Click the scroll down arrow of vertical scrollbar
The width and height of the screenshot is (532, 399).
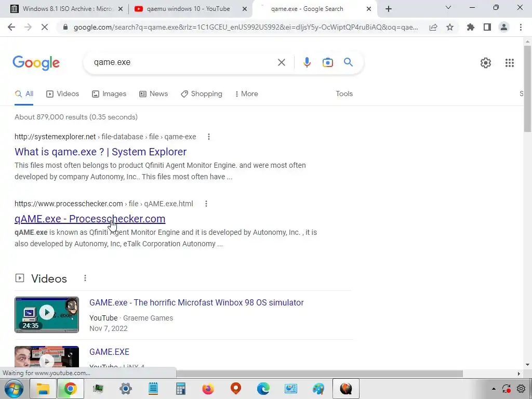(x=527, y=365)
